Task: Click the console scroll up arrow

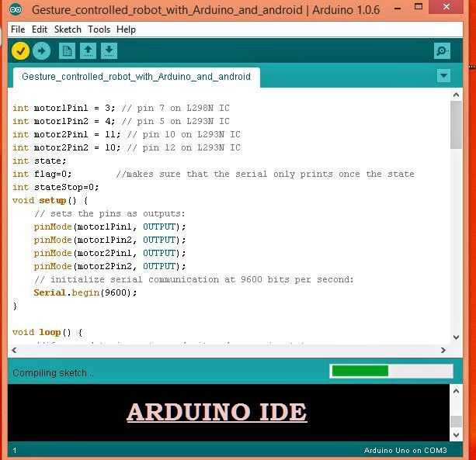Action: [x=456, y=392]
